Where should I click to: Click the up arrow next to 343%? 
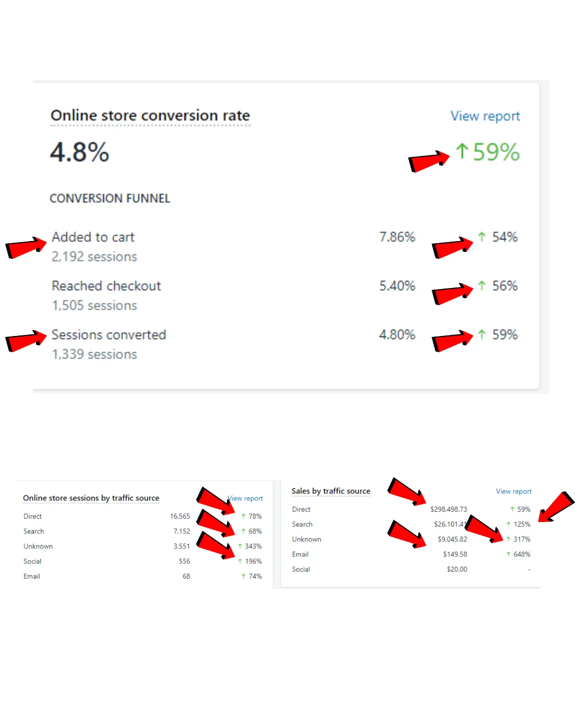(240, 546)
